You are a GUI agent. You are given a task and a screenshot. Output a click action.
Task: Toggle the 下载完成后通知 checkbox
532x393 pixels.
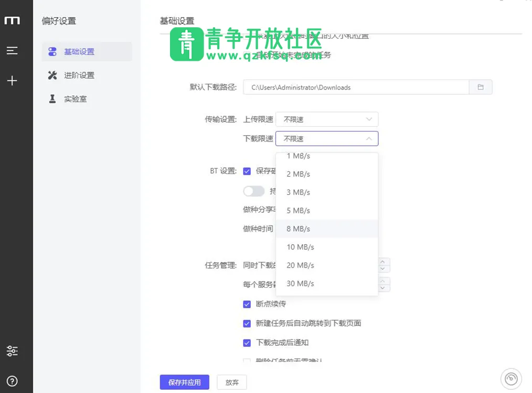(x=247, y=343)
